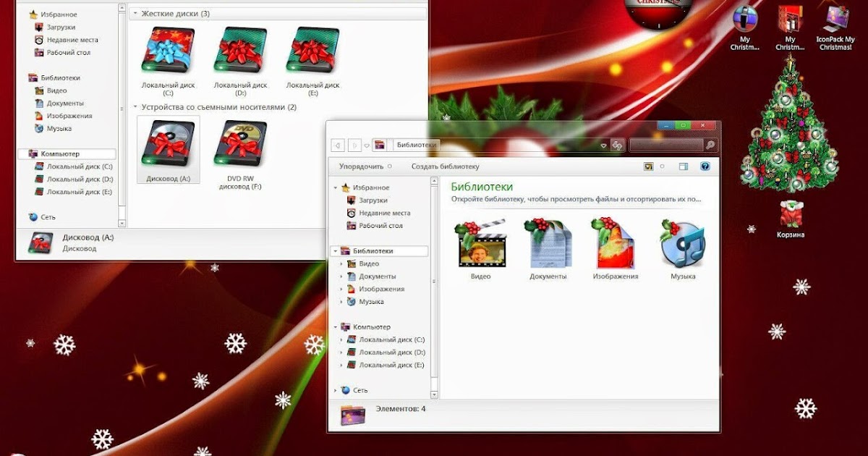The width and height of the screenshot is (868, 456).
Task: Click the Библиотеки breadcrumb in the address bar
Action: (417, 145)
